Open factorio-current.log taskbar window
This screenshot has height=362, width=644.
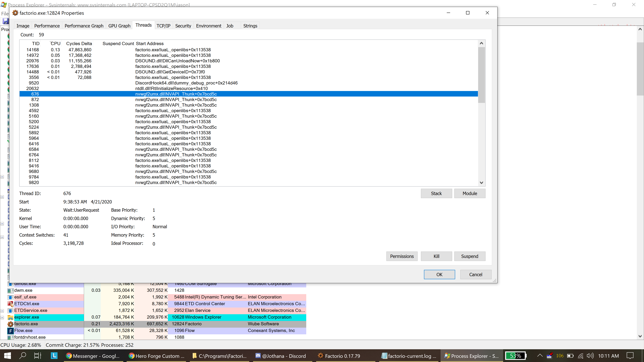pyautogui.click(x=409, y=356)
